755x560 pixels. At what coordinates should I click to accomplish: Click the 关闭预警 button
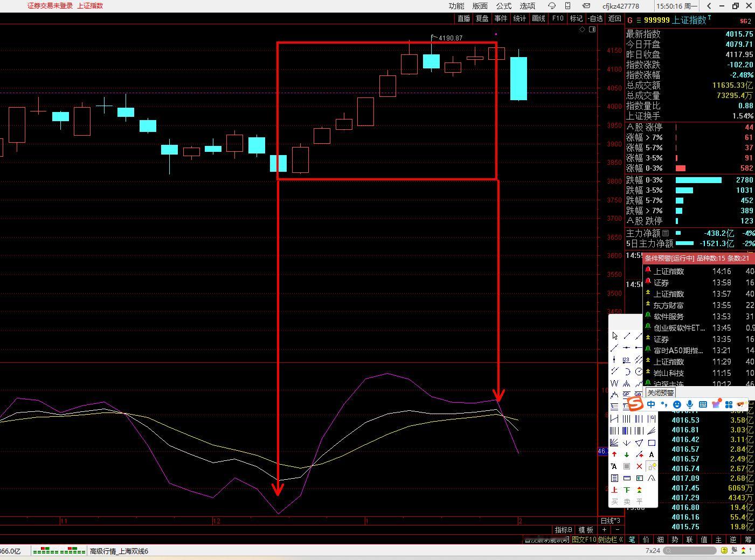(660, 393)
